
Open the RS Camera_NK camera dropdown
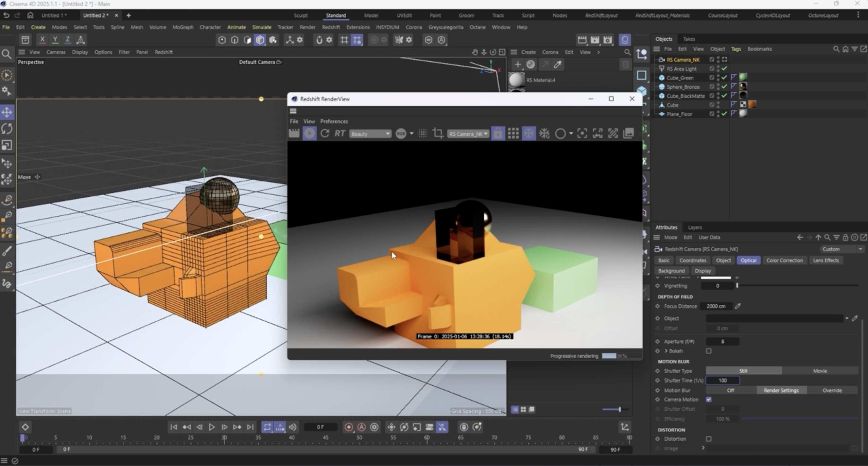pyautogui.click(x=468, y=134)
